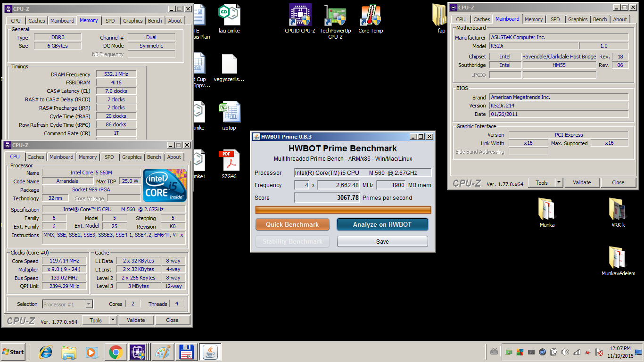Click the orange HWBOT Prime progress bar
This screenshot has width=644, height=362.
coord(343,210)
